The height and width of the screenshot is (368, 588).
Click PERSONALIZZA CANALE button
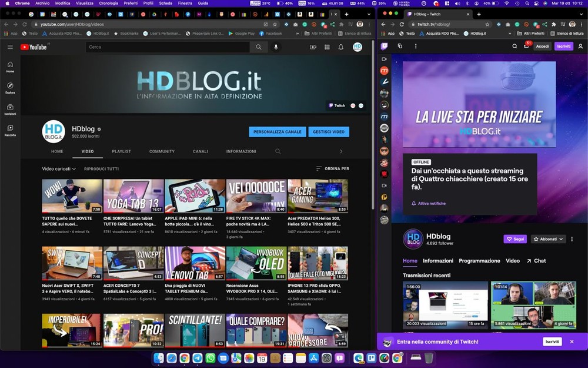tap(278, 132)
